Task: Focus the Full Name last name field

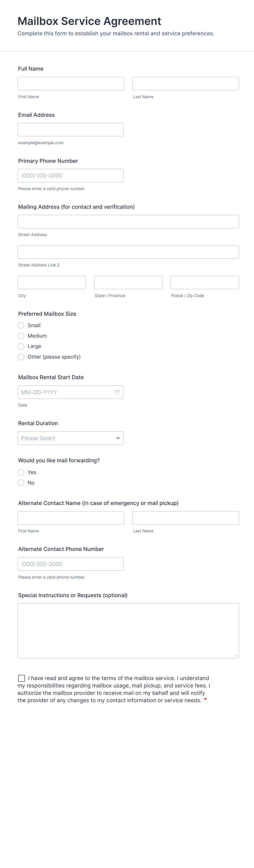Action: pyautogui.click(x=185, y=83)
